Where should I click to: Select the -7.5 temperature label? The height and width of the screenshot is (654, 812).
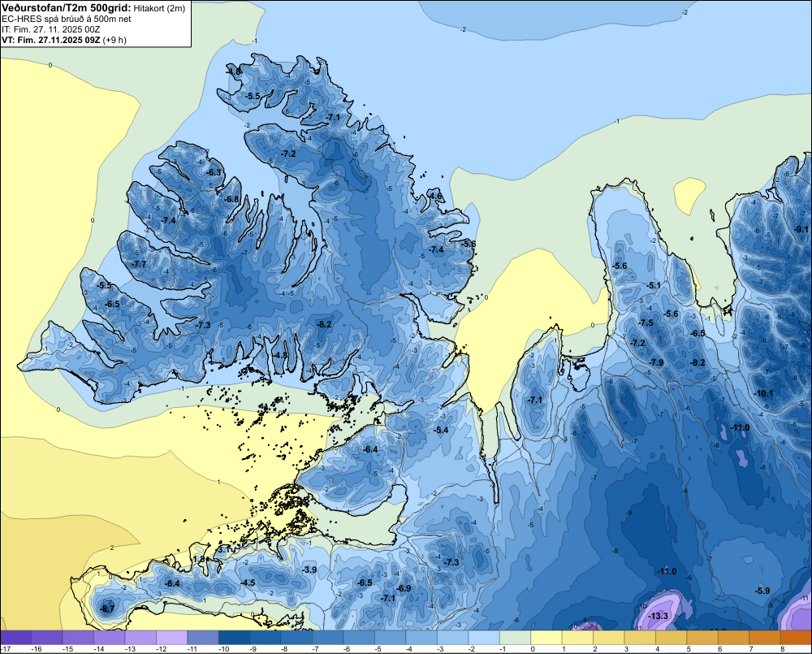(x=646, y=323)
